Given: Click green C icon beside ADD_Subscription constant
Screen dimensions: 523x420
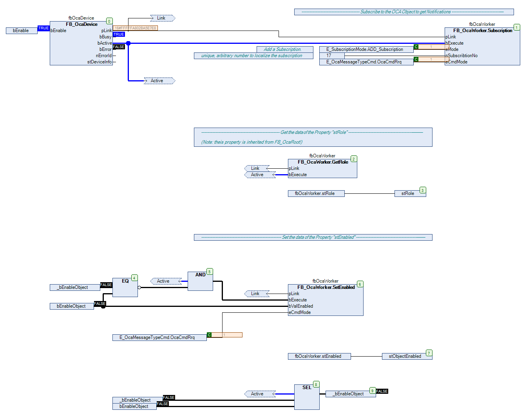Looking at the screenshot, I should [x=416, y=47].
